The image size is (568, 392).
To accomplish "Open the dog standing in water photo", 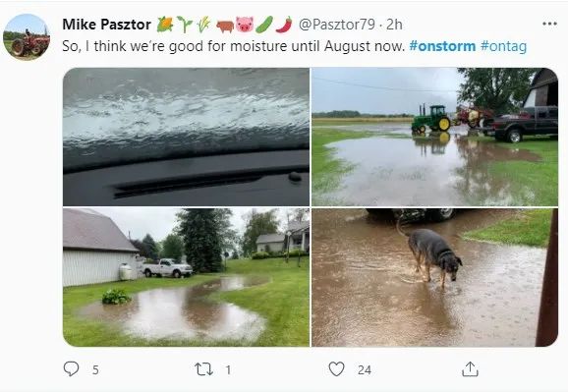I will click(434, 277).
